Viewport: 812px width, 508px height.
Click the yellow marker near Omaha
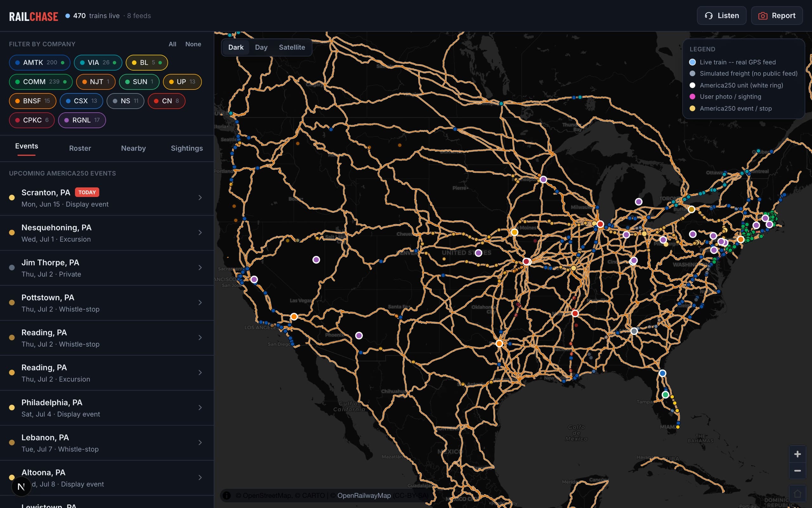point(514,232)
